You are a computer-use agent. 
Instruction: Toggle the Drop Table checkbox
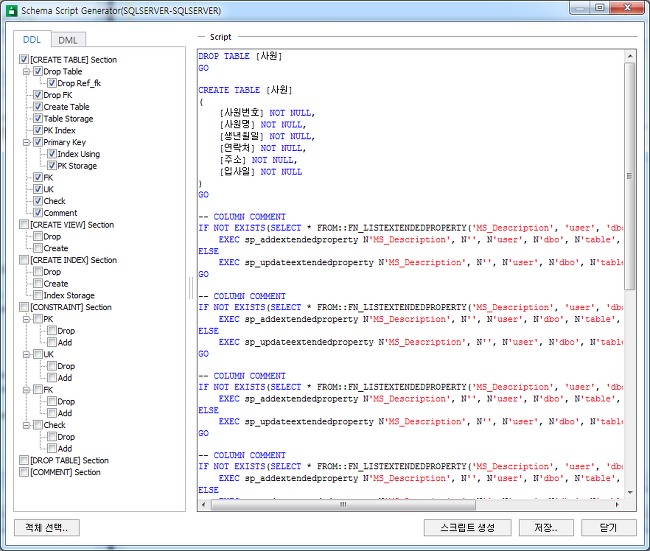[38, 71]
